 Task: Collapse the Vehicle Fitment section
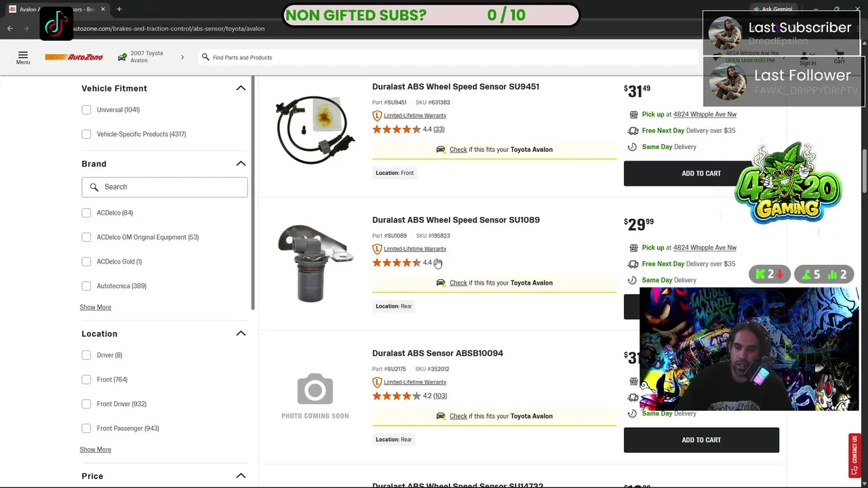click(241, 88)
